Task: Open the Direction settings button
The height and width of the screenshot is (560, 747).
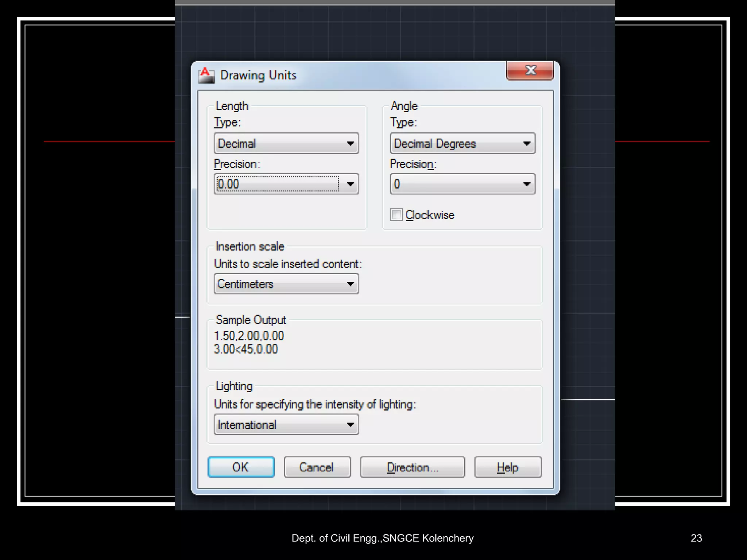Action: pyautogui.click(x=413, y=467)
